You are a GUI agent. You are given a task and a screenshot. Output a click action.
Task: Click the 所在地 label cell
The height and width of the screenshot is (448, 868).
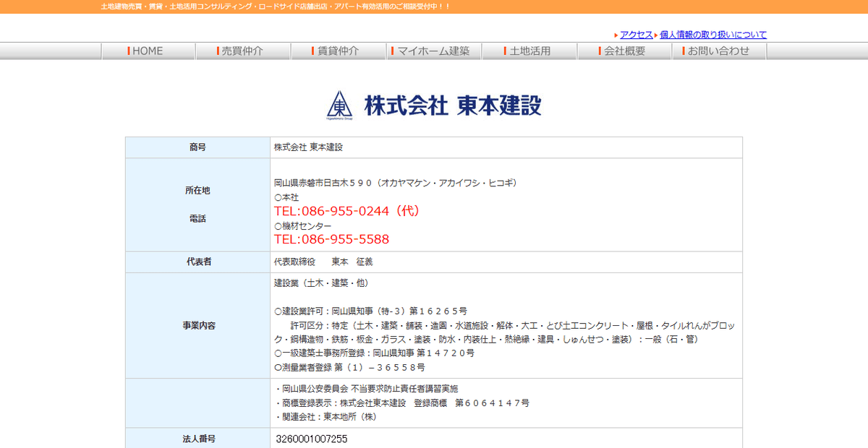197,191
